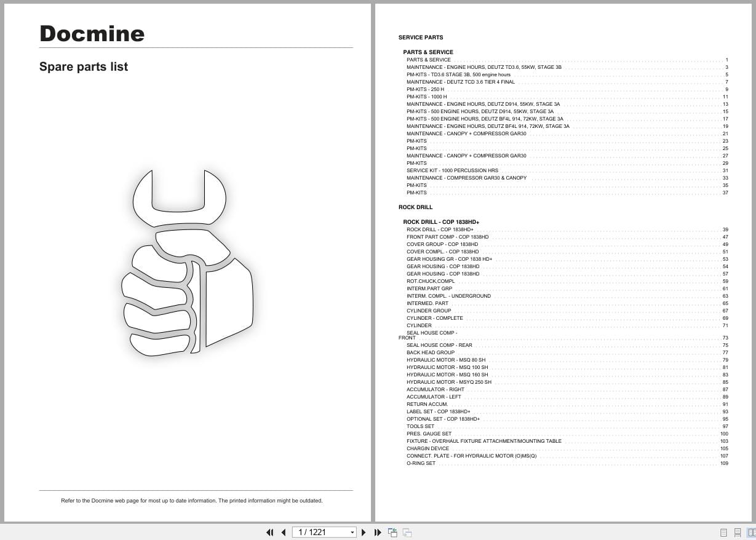The height and width of the screenshot is (540, 756).
Task: Click the Docmine title on the cover page
Action: (x=92, y=33)
